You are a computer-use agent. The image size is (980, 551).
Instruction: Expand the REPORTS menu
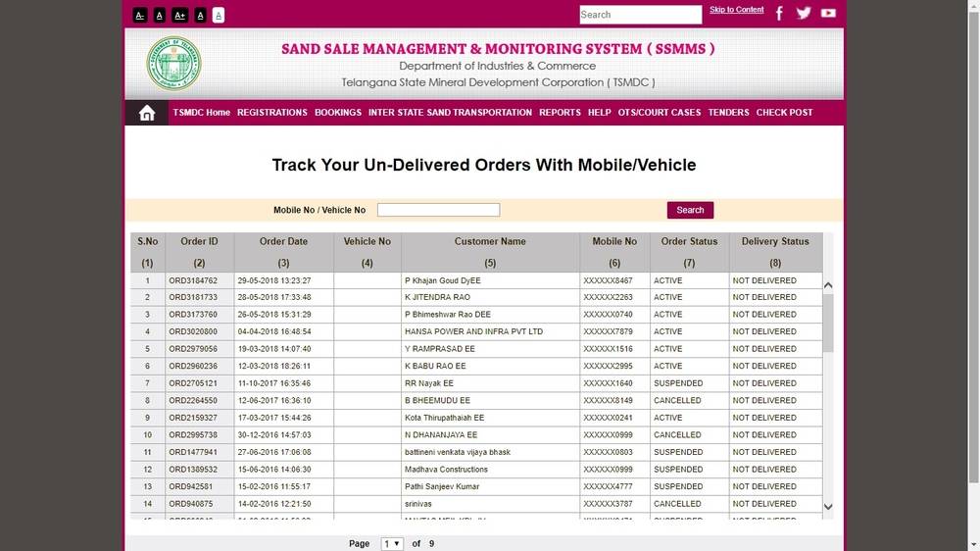[x=560, y=113]
